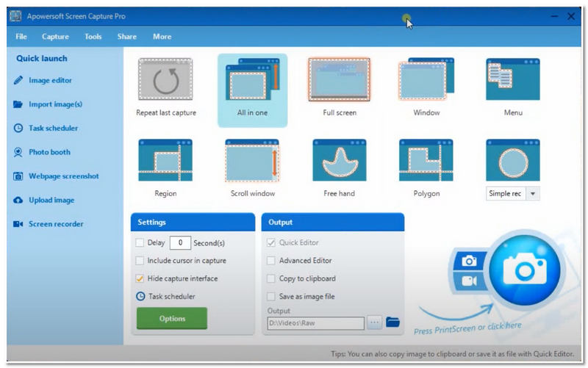
Task: Enable Copy to clipboard checkbox
Action: click(271, 279)
